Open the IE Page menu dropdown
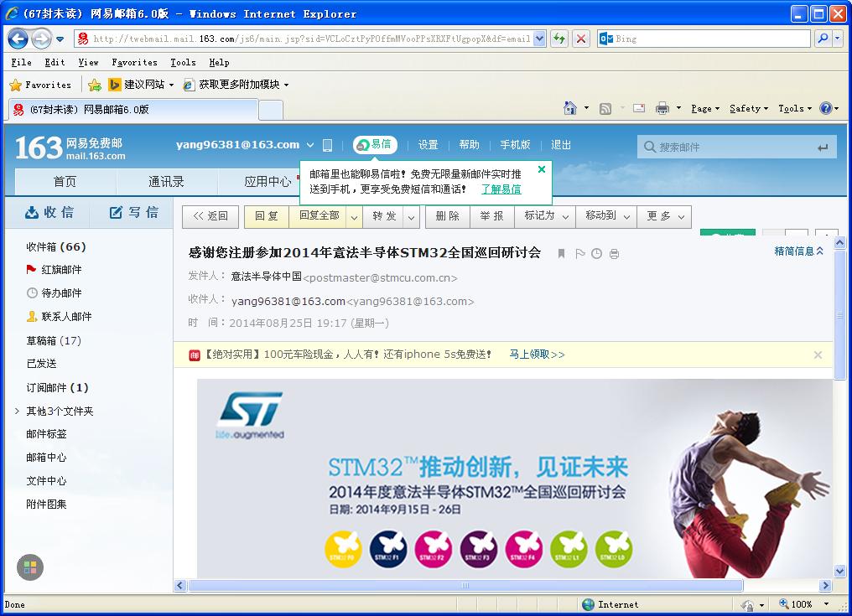The image size is (852, 616). 705,108
